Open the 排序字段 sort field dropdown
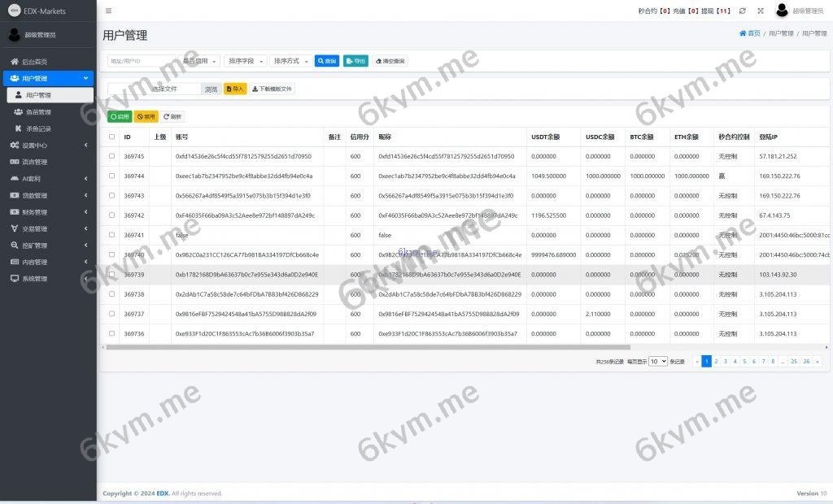 (245, 61)
